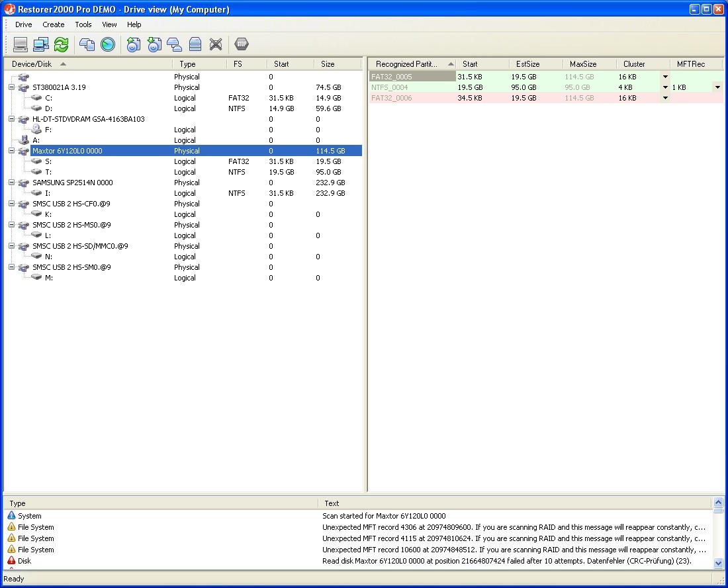Click the log scrollbar up arrow
Screen dimensions: 728x588
click(x=718, y=502)
